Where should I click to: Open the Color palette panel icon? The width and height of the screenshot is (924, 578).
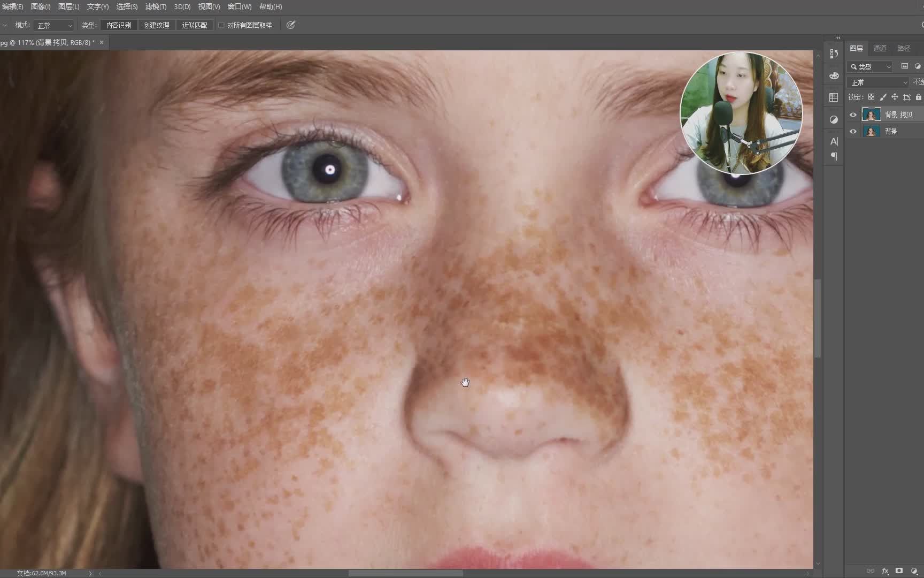click(x=834, y=75)
